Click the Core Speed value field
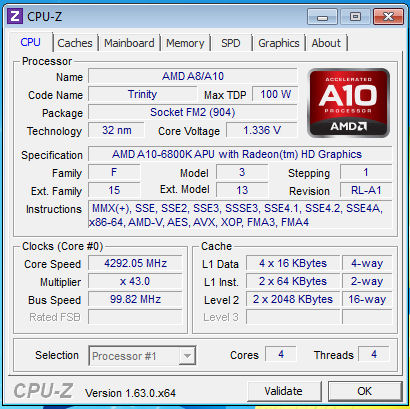Viewport: 410px width, 409px height. tap(135, 263)
